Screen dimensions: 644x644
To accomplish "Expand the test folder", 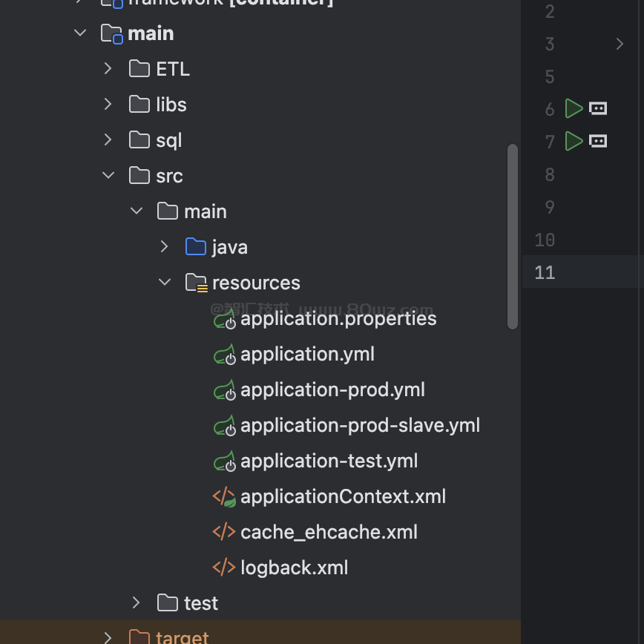I will point(137,603).
